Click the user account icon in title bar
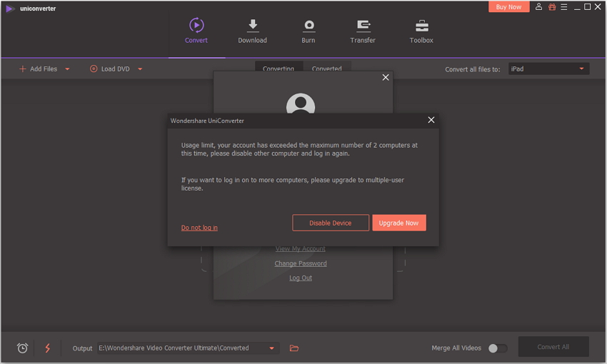 538,6
